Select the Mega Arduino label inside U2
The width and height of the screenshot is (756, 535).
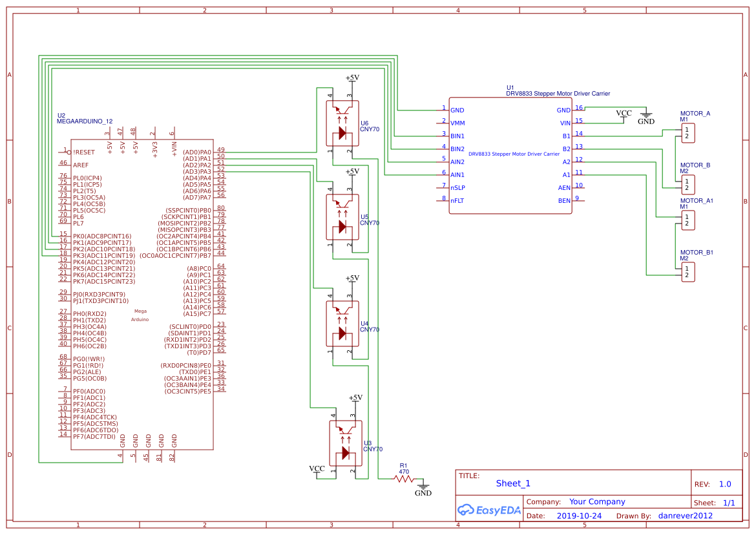pyautogui.click(x=140, y=315)
